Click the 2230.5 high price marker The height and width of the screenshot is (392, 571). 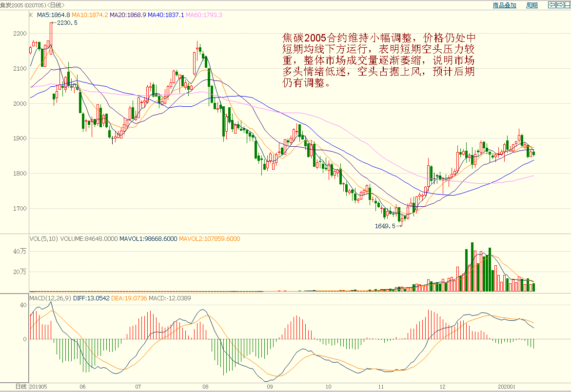coord(67,23)
